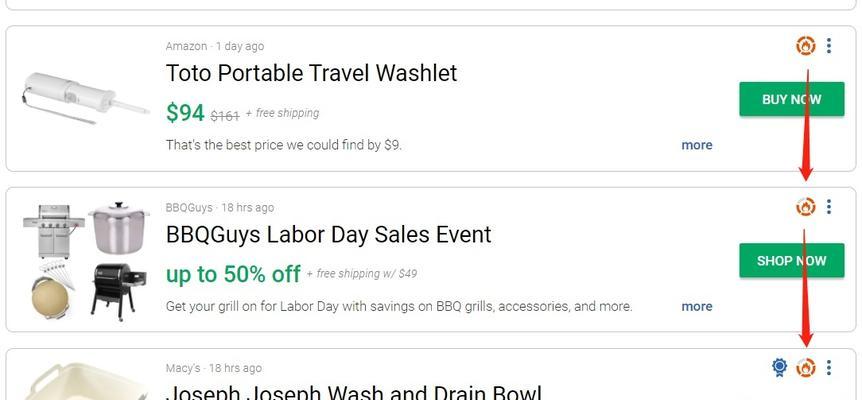The height and width of the screenshot is (400, 862).
Task: Click the stainless stock pot image
Action: point(118,227)
